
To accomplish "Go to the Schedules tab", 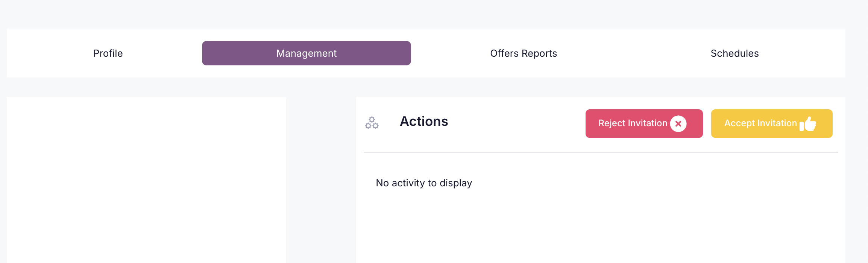I will coord(734,53).
